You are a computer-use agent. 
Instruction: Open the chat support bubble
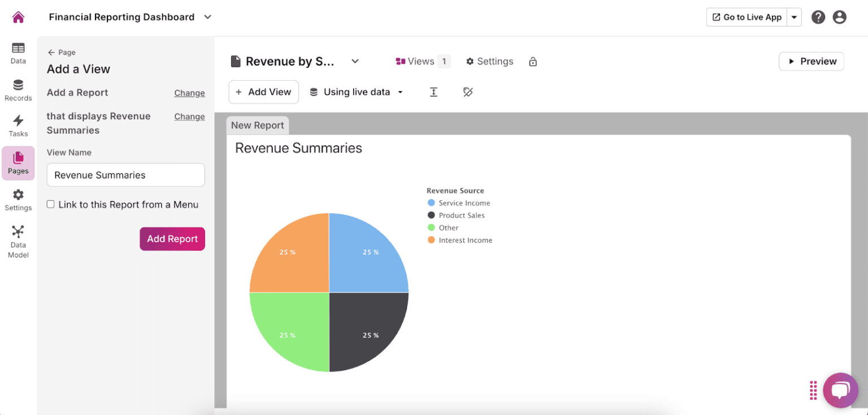(x=840, y=390)
